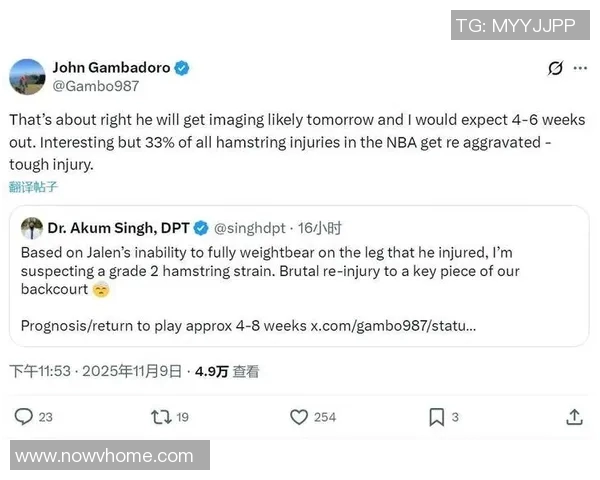Like the post with heart icon
Screen dimensions: 600x480
(x=298, y=416)
